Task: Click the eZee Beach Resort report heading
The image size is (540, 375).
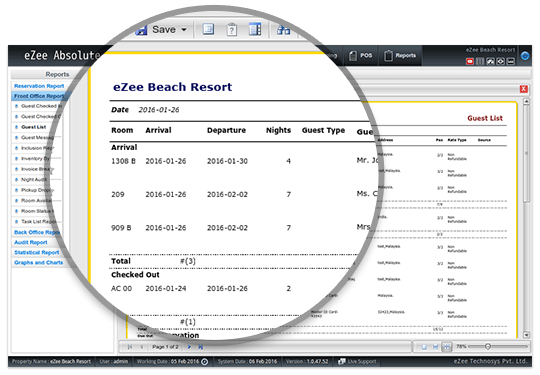Action: coord(173,87)
